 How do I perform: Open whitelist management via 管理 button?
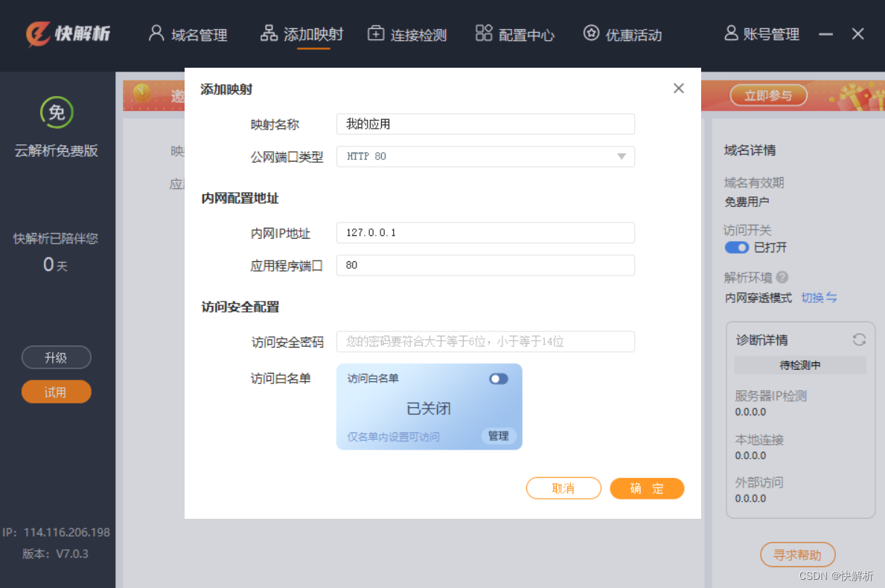coord(498,437)
